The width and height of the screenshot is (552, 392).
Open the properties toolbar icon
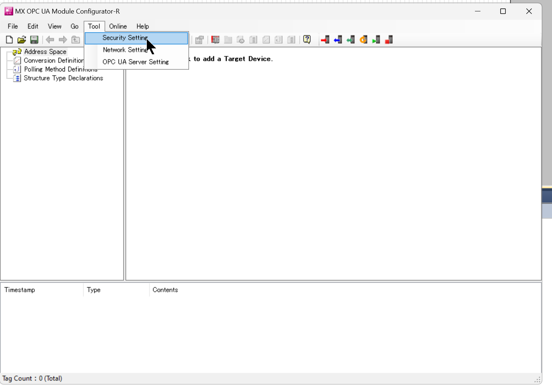(x=199, y=40)
